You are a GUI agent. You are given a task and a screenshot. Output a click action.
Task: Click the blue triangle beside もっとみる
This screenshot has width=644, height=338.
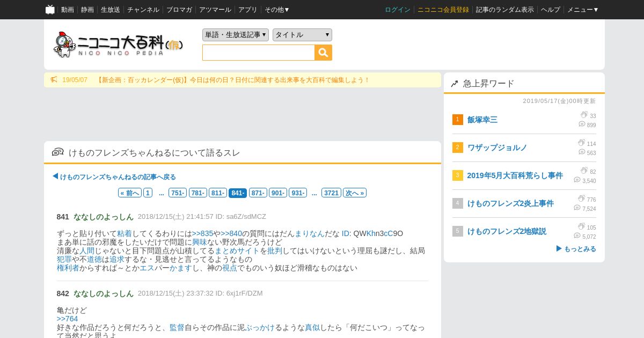point(559,248)
